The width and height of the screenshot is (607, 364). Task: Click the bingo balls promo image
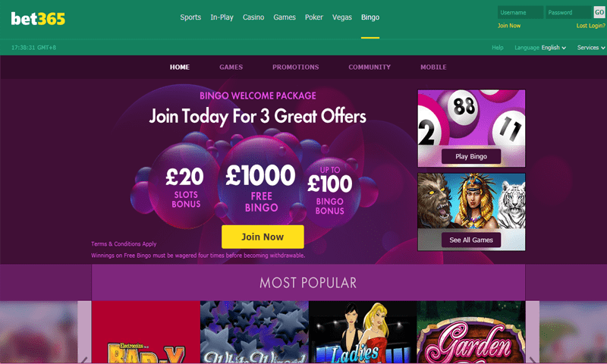point(471,118)
